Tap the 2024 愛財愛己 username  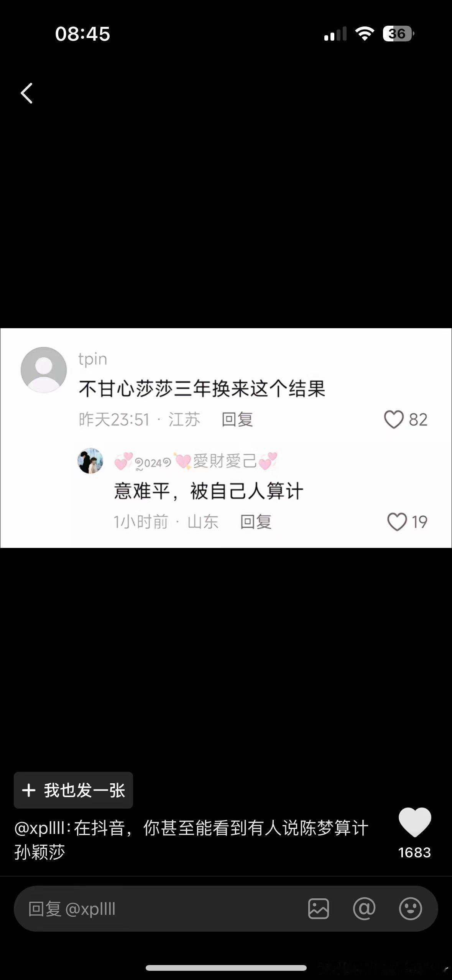coord(196,461)
